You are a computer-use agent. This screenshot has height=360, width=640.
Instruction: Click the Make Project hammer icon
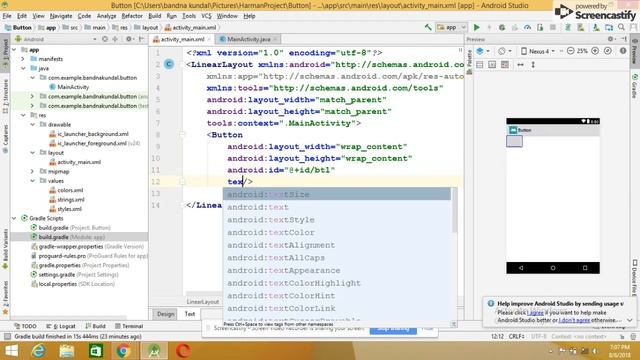pyautogui.click(x=428, y=27)
